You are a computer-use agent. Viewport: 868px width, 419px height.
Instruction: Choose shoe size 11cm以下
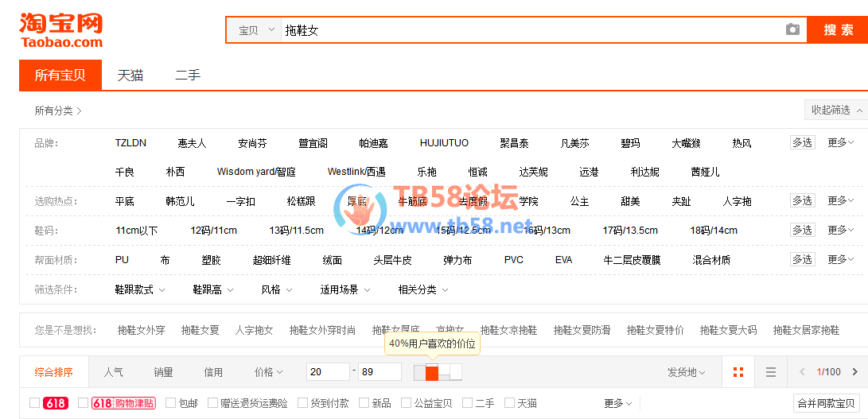point(136,231)
